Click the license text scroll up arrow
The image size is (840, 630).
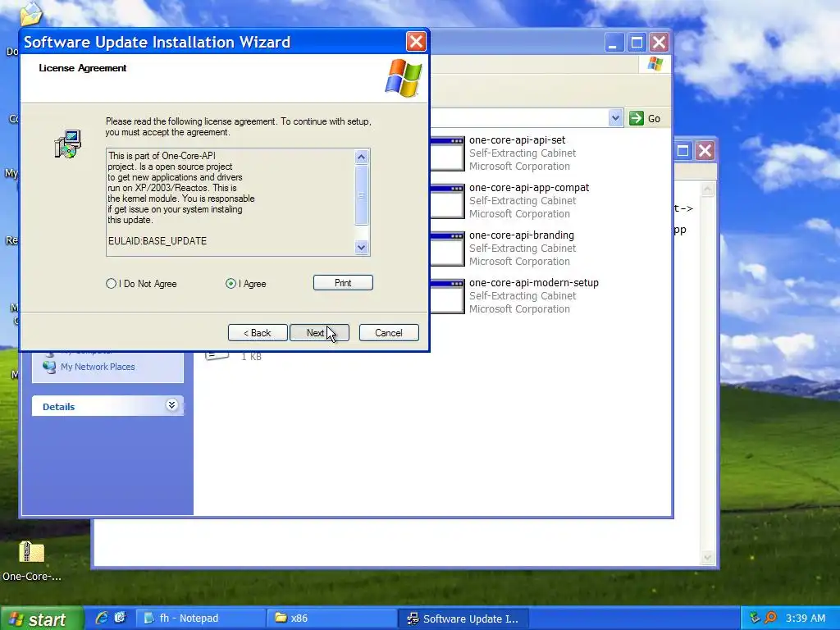(x=362, y=157)
